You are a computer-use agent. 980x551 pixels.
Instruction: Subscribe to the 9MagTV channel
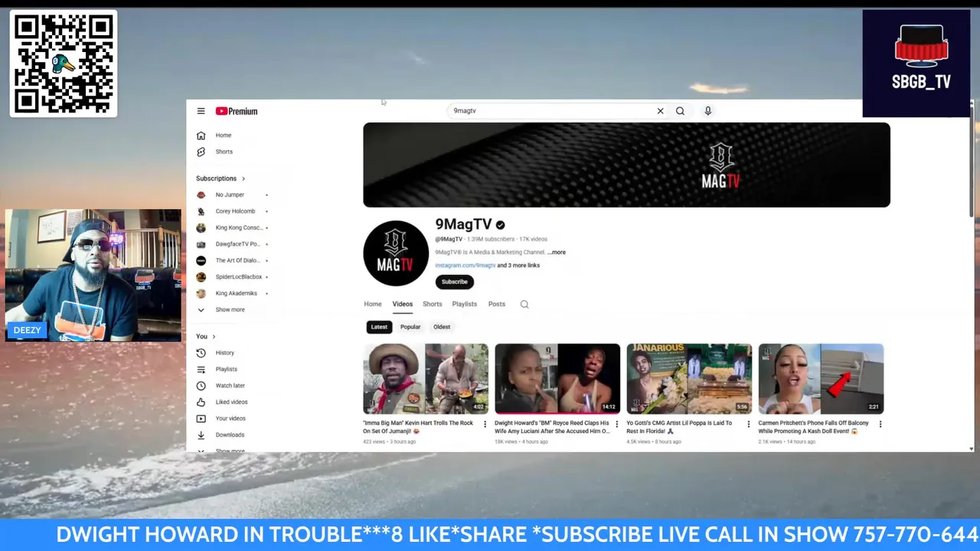(x=454, y=282)
